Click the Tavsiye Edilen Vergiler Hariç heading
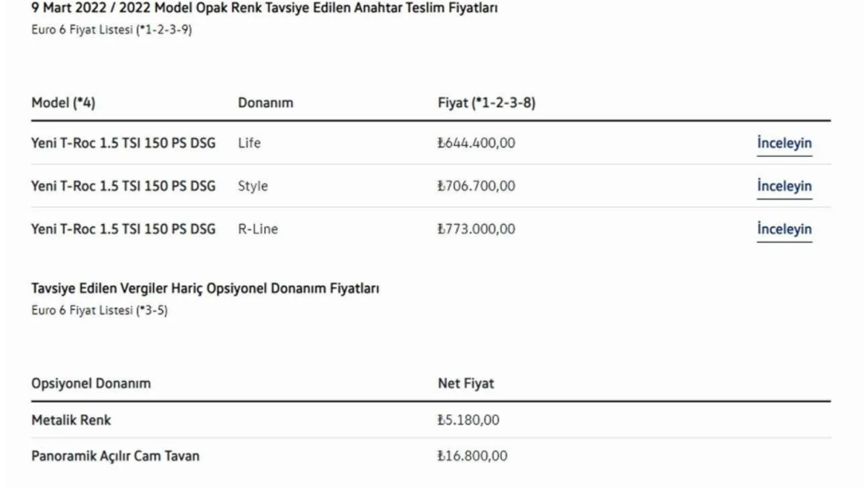 click(x=205, y=289)
